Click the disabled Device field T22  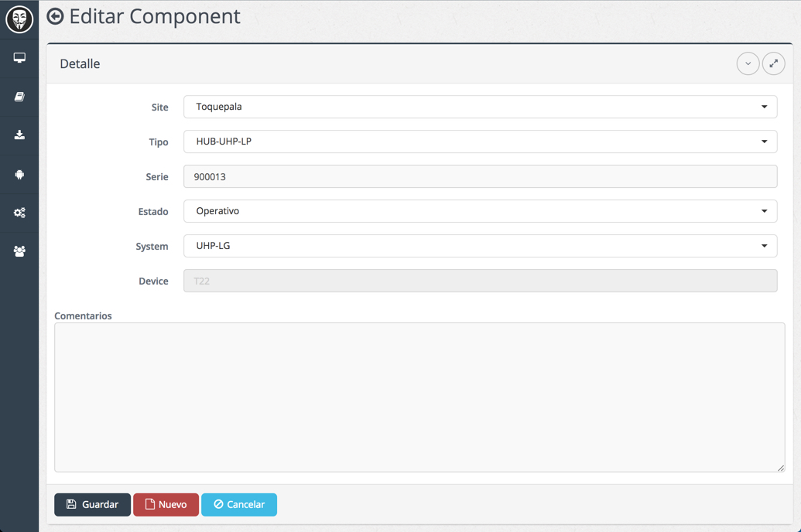[480, 281]
